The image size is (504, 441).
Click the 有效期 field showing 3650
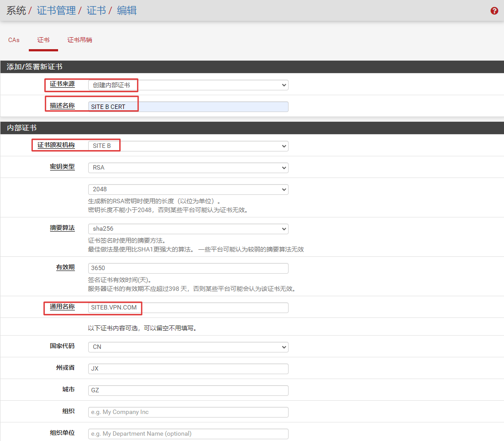pyautogui.click(x=188, y=268)
